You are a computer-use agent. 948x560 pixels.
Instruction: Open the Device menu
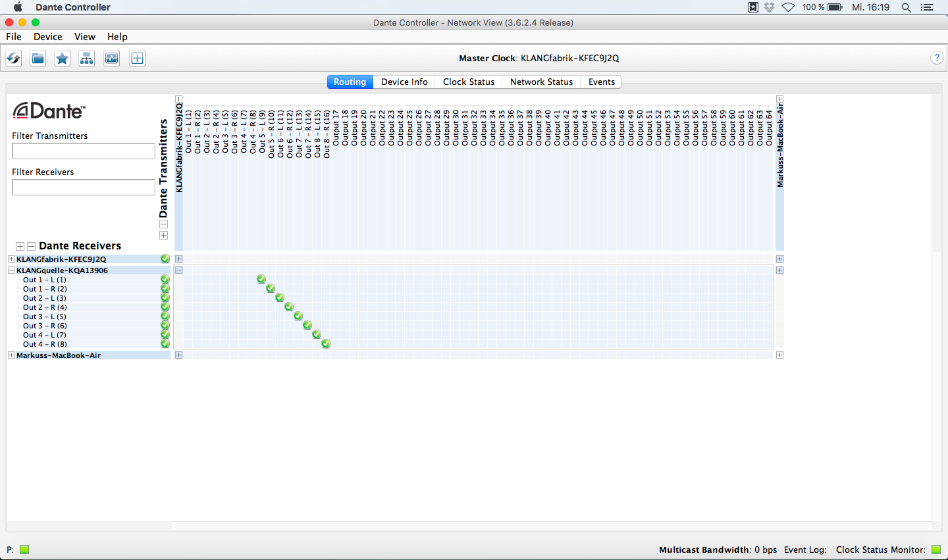click(48, 37)
